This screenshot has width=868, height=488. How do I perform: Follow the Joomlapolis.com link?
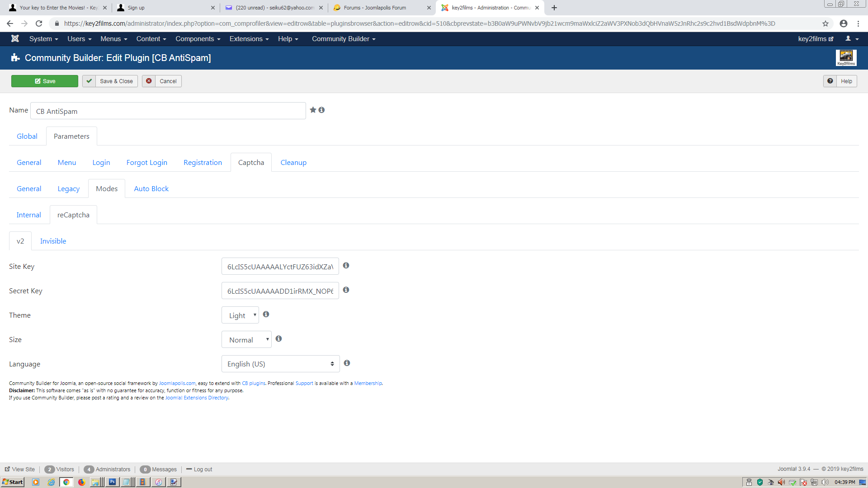coord(177,383)
